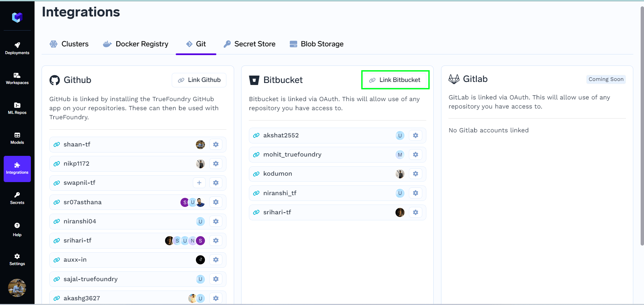Open settings gear for shaan-tf
The image size is (644, 305).
[x=216, y=144]
